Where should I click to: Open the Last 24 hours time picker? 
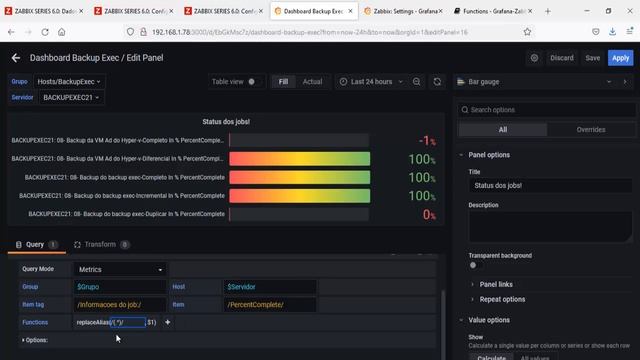point(371,82)
